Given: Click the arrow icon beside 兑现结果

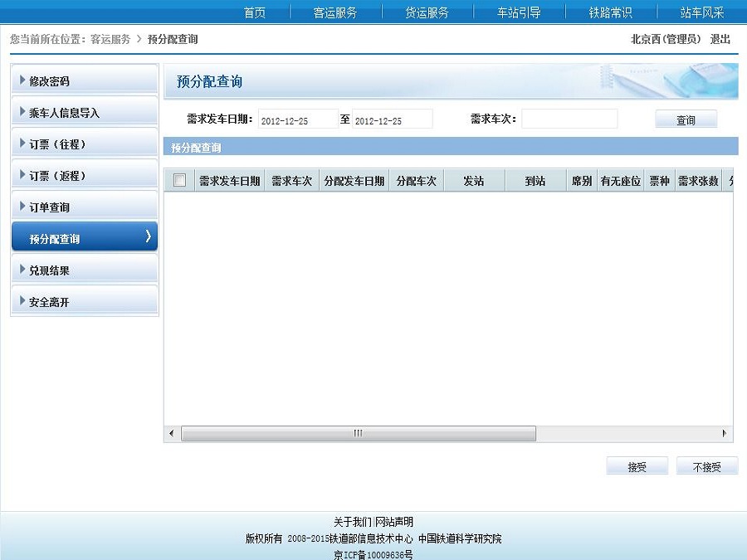Looking at the screenshot, I should 22,270.
